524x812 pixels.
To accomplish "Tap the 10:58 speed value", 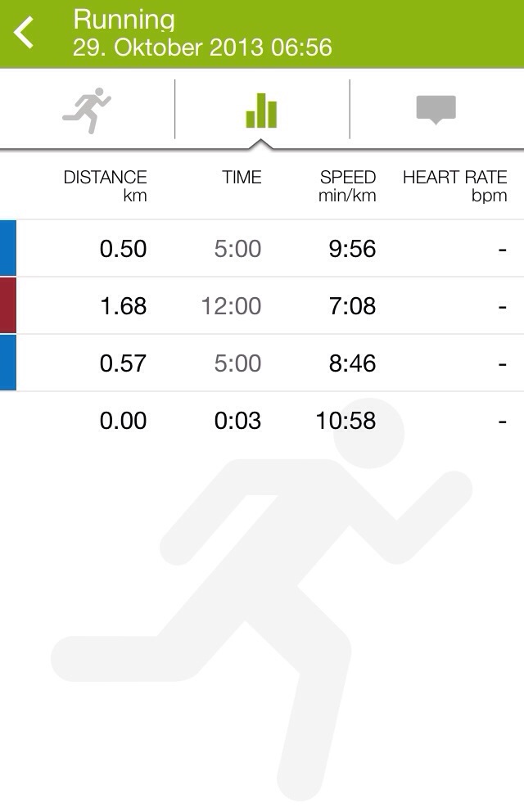I will (x=346, y=421).
